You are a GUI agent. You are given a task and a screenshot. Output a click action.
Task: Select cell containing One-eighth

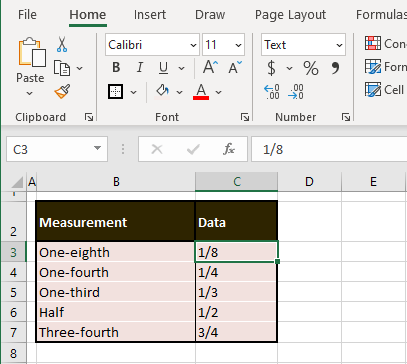pos(116,252)
